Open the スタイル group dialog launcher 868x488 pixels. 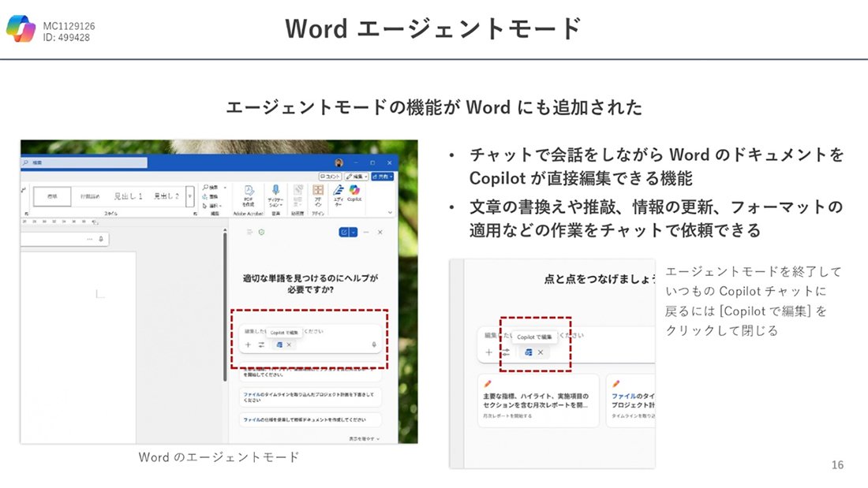tap(195, 214)
